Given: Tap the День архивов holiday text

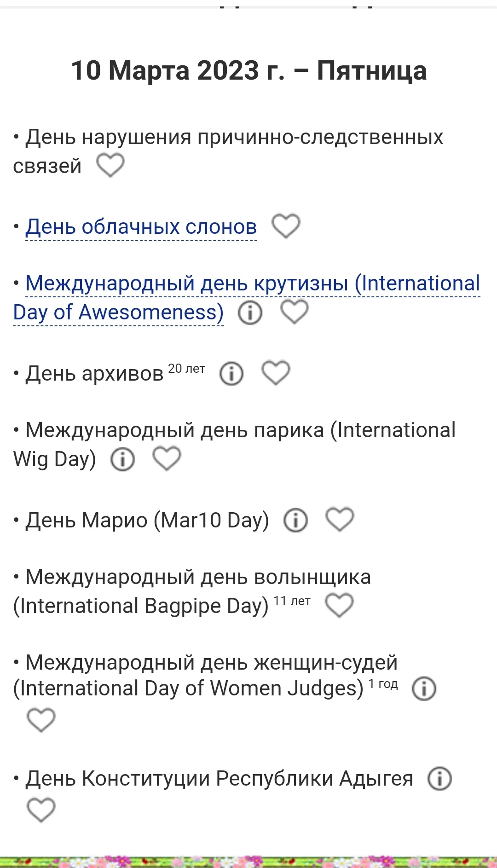Looking at the screenshot, I should 94,373.
